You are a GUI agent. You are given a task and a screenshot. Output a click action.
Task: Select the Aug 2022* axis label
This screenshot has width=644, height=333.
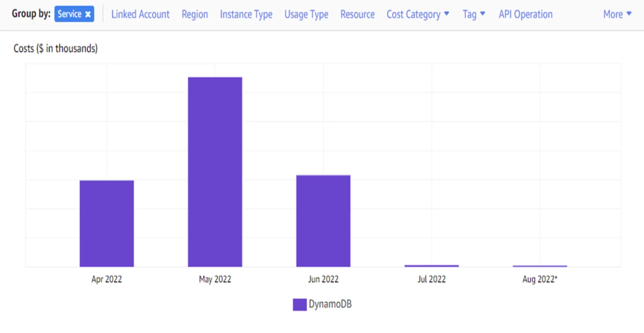click(x=540, y=279)
